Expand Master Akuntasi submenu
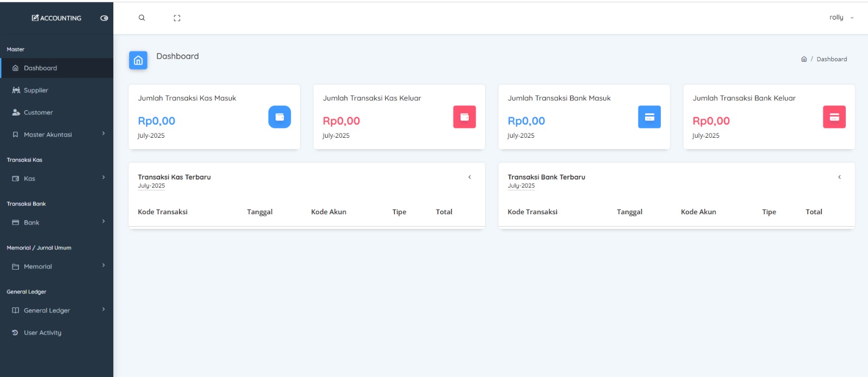Viewport: 868px width, 377px height. click(57, 135)
